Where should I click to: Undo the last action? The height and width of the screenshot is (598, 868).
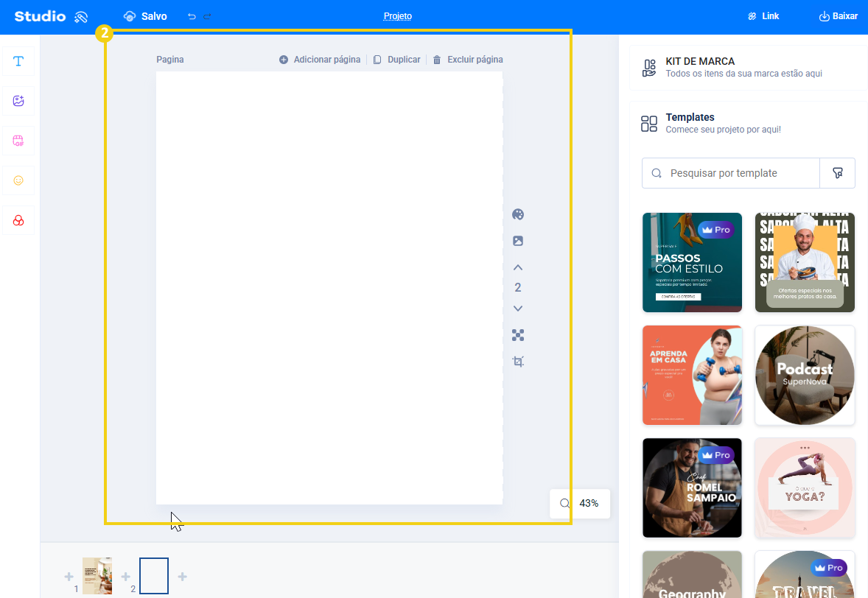tap(192, 17)
